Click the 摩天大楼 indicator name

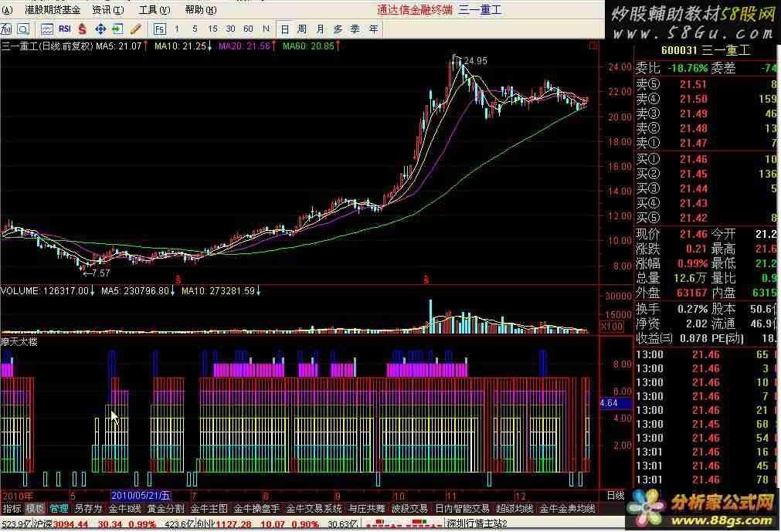(x=19, y=342)
